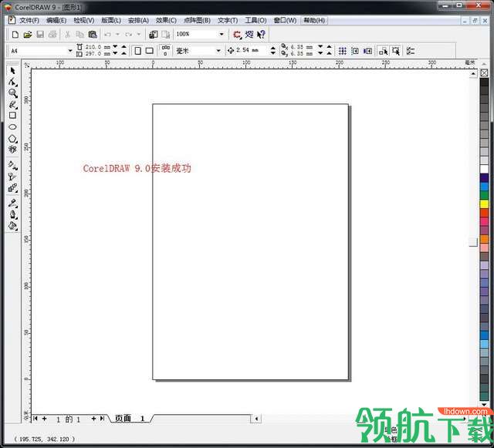Adjust the 2.54 mm nudge offset spinner
This screenshot has height=448, width=494.
[273, 50]
